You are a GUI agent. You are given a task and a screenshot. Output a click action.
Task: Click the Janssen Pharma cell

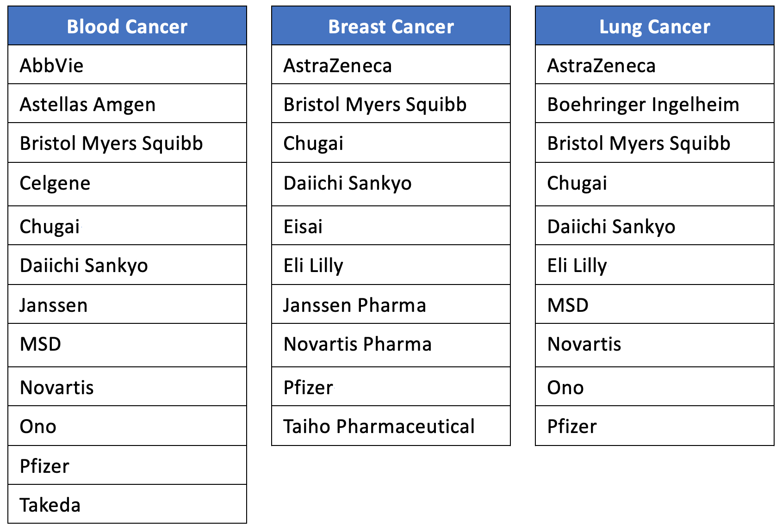354,305
